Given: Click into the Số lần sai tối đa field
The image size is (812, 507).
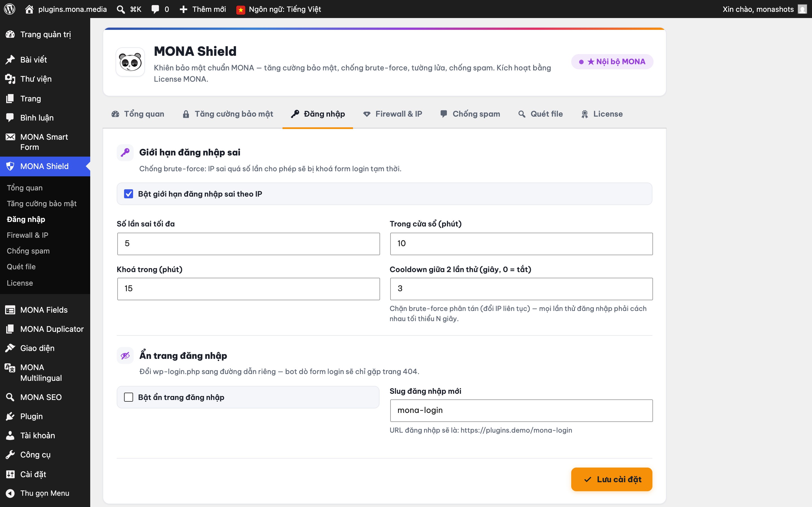Looking at the screenshot, I should (x=248, y=244).
